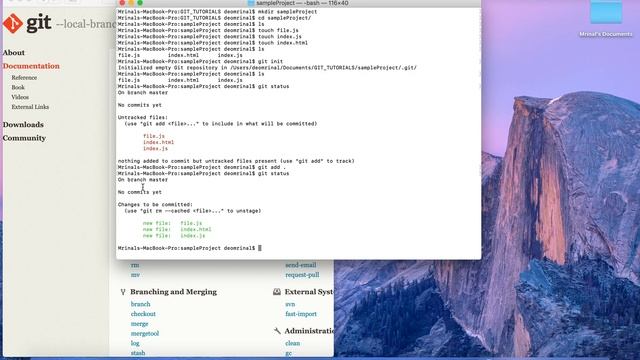The image size is (640, 360).
Task: Click the Branching and Merging fork icon
Action: (123, 292)
